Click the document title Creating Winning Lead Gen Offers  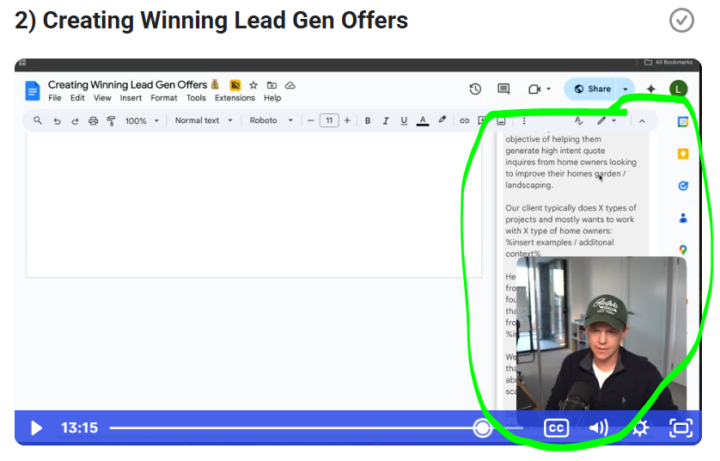127,85
